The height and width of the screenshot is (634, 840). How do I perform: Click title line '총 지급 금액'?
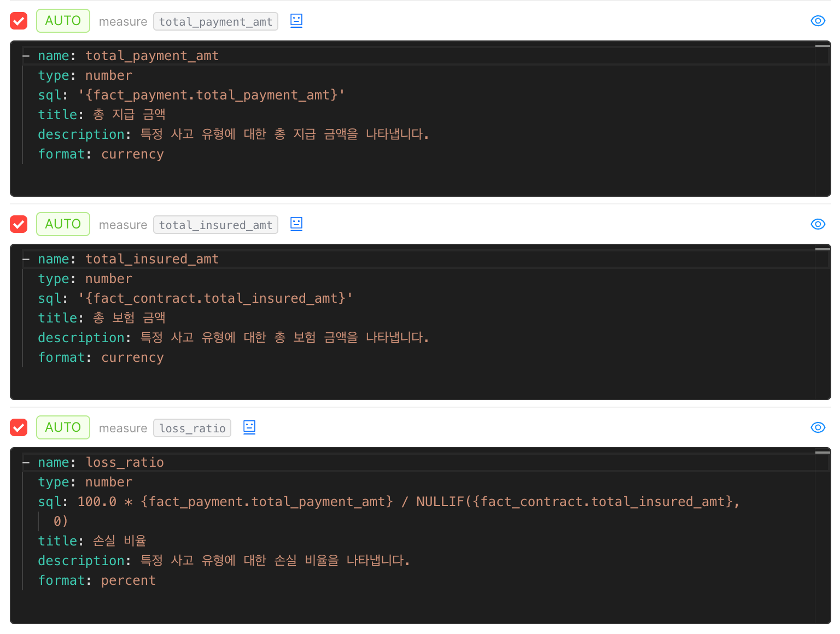click(102, 115)
